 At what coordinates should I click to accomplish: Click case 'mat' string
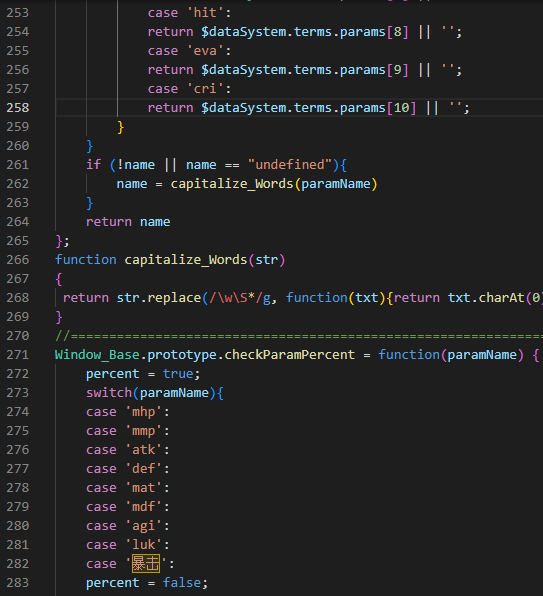(143, 488)
